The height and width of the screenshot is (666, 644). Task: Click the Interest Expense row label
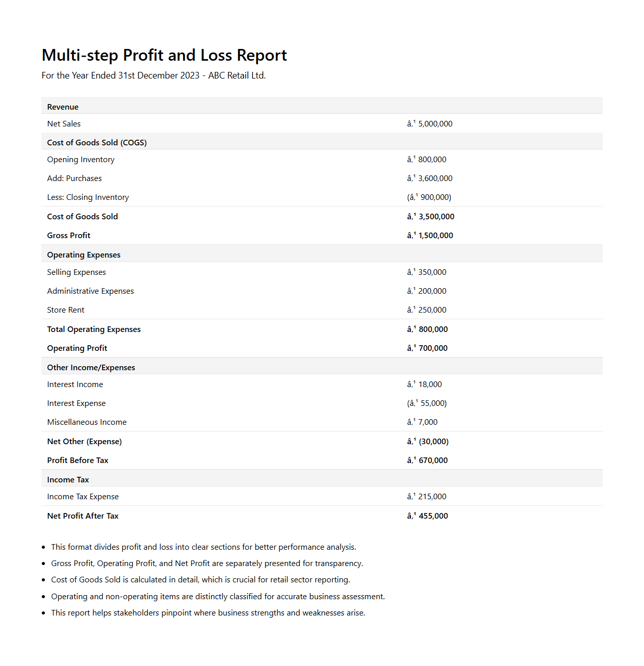[x=76, y=403]
